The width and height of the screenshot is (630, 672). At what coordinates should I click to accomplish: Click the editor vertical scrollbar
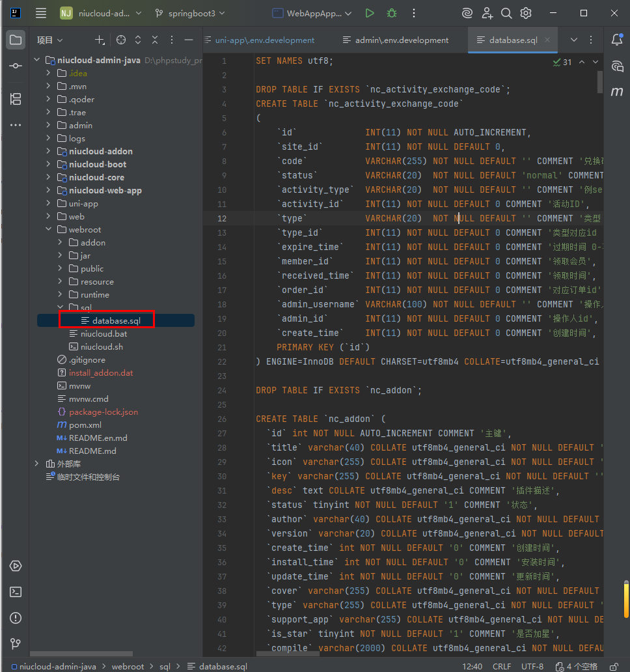click(x=599, y=83)
